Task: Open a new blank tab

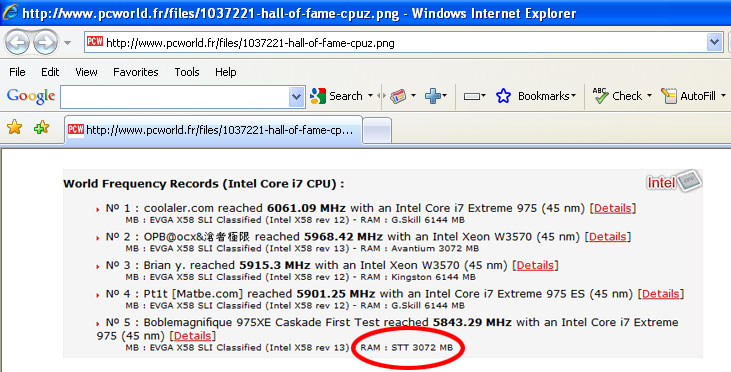Action: coord(377,131)
